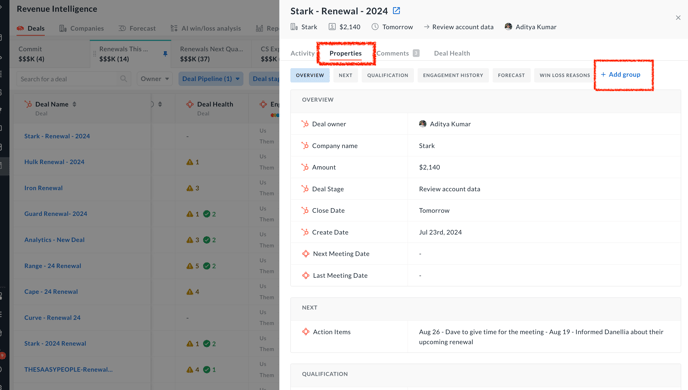Open the Hulk Renewal - 2024 deal
This screenshot has width=688, height=390.
coord(54,162)
